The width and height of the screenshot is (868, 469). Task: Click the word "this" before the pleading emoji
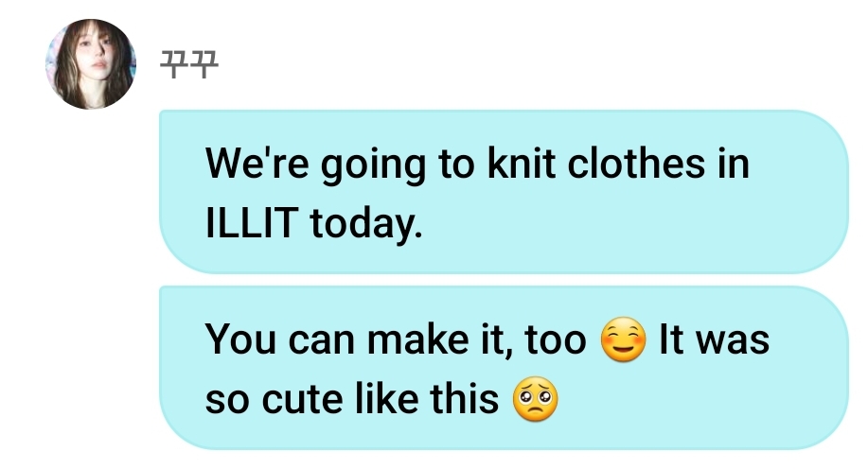point(465,399)
